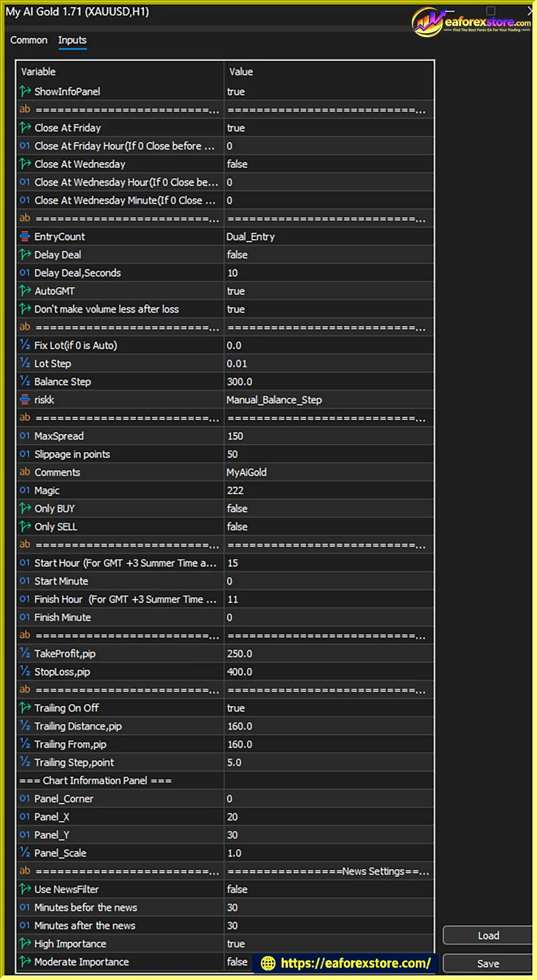Click the Panel_X value 20
This screenshot has width=537, height=980.
(x=233, y=817)
